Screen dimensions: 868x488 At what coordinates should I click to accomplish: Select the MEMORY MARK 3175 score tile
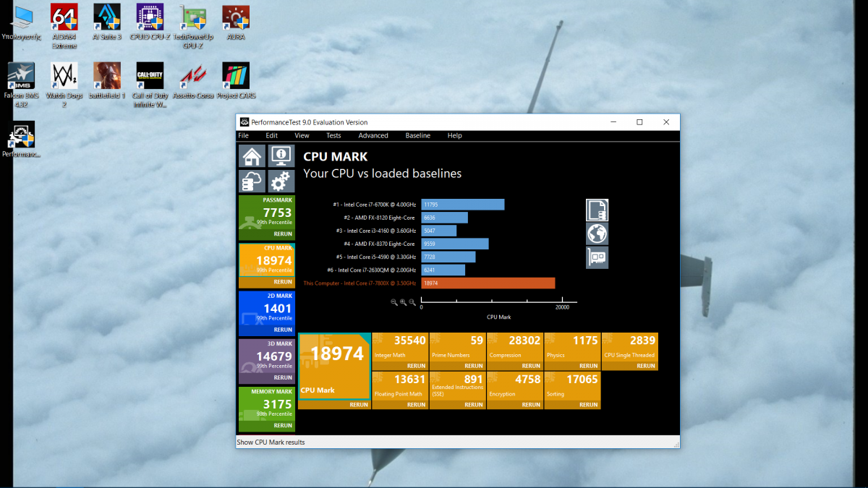pyautogui.click(x=267, y=403)
